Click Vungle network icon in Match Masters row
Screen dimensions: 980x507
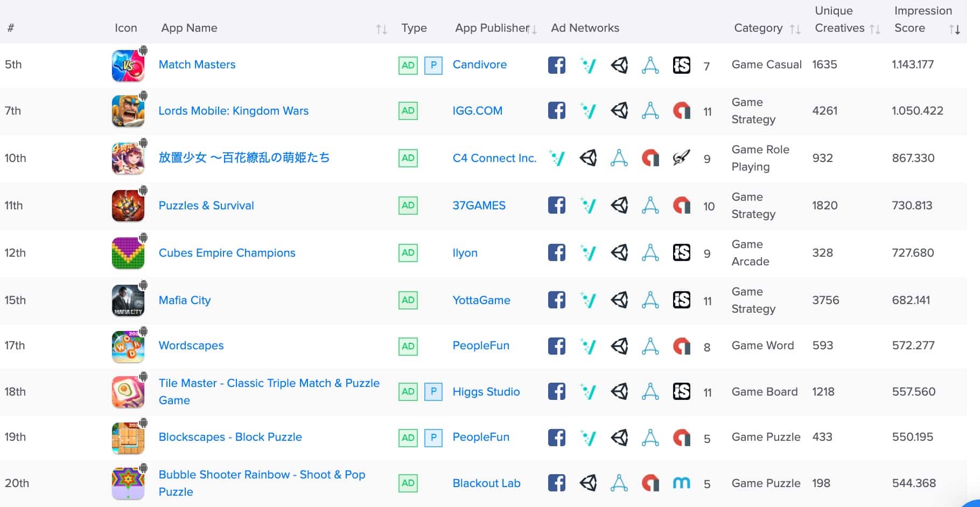coord(588,65)
